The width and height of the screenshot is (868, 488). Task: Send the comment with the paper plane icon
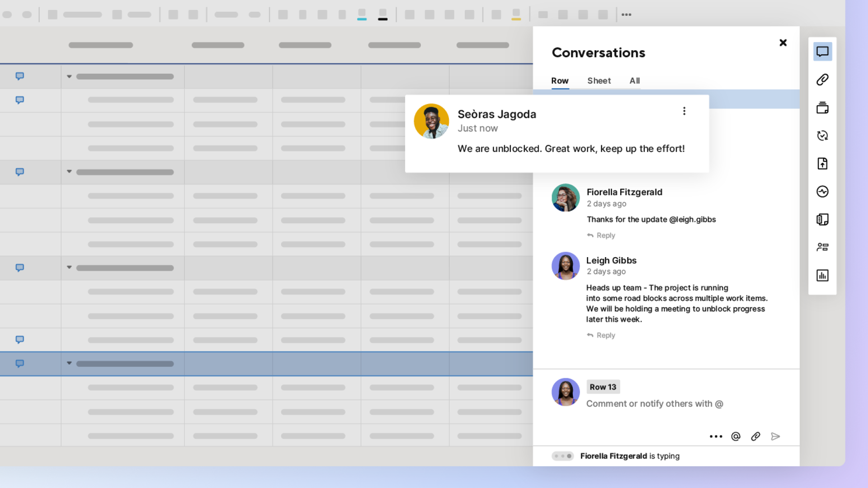click(776, 436)
